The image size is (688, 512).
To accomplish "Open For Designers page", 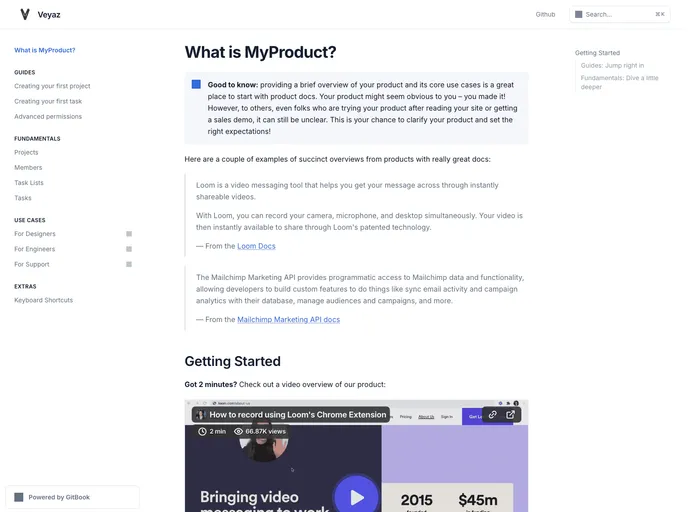I will click(x=35, y=234).
